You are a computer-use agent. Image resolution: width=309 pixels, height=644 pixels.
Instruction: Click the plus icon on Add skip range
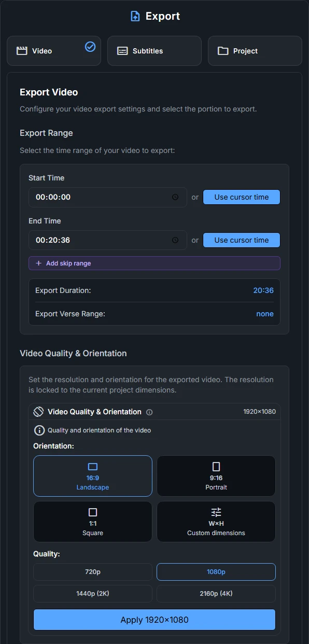tap(38, 263)
